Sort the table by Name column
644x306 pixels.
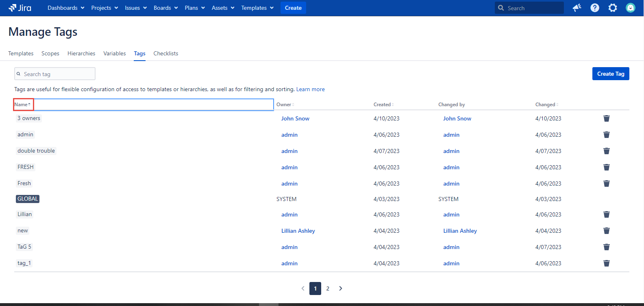coord(23,105)
